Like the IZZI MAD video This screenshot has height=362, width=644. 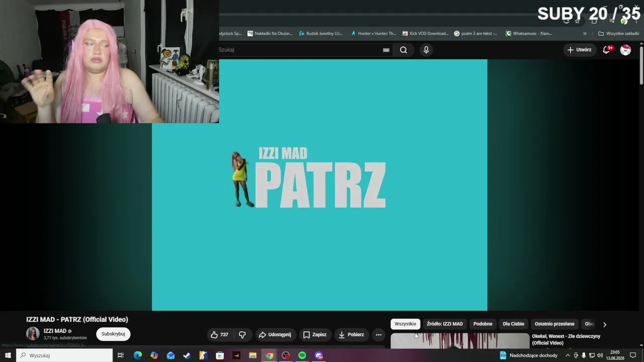coord(220,335)
